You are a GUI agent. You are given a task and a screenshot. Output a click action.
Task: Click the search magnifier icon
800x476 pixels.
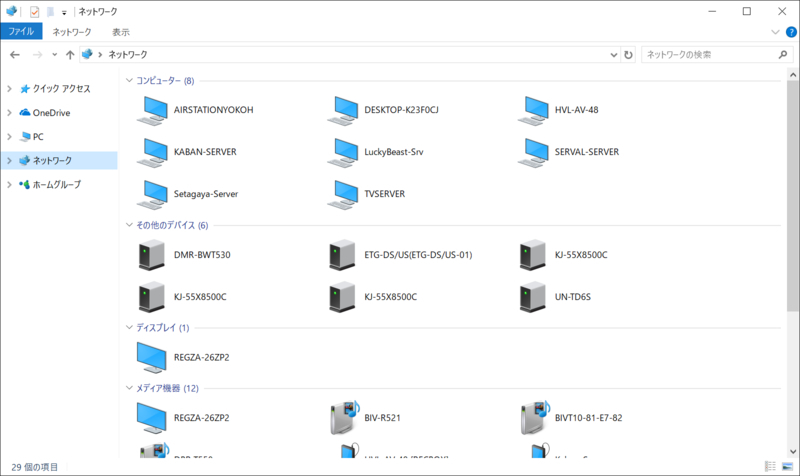click(x=783, y=55)
